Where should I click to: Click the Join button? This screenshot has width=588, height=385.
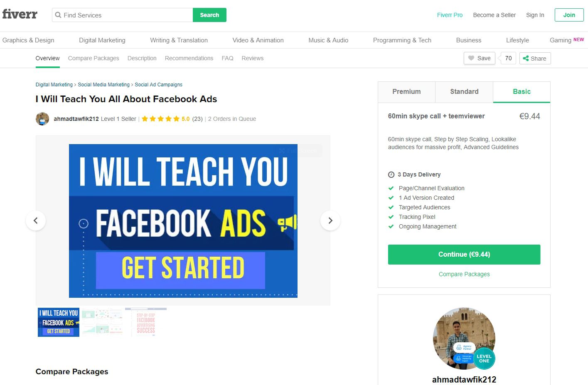(x=569, y=15)
